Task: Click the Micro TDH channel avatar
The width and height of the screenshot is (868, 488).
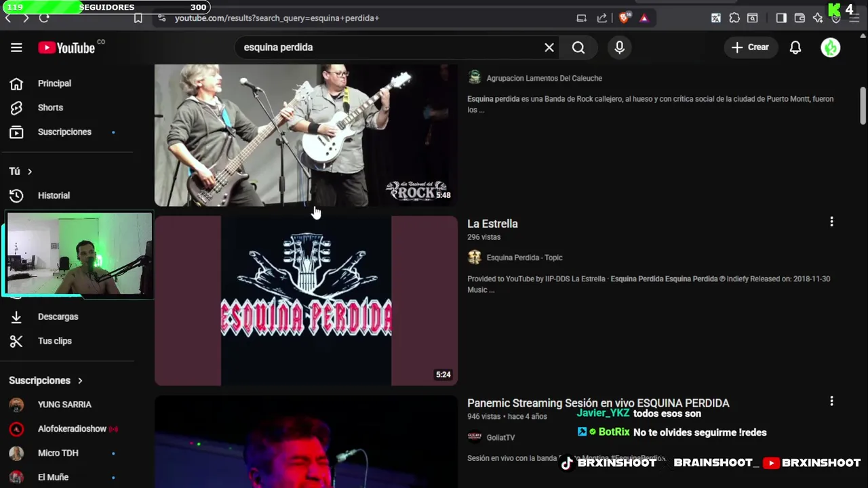Action: coord(16,453)
